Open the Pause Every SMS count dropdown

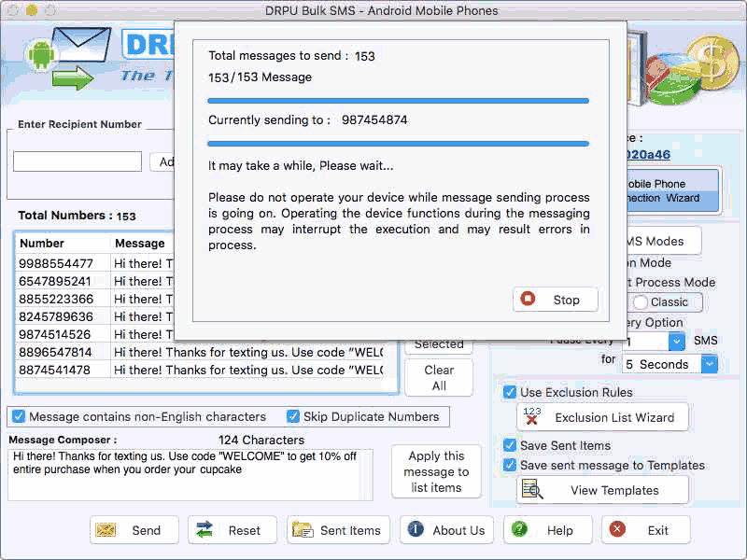[x=676, y=341]
